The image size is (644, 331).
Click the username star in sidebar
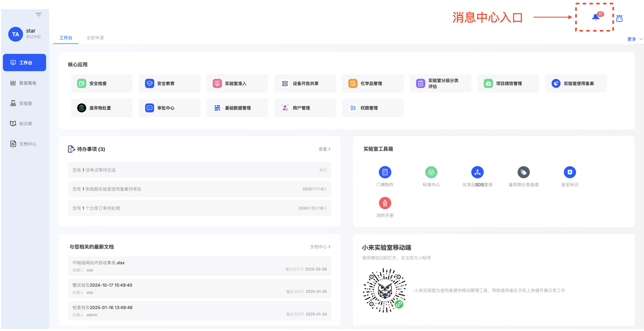31,31
